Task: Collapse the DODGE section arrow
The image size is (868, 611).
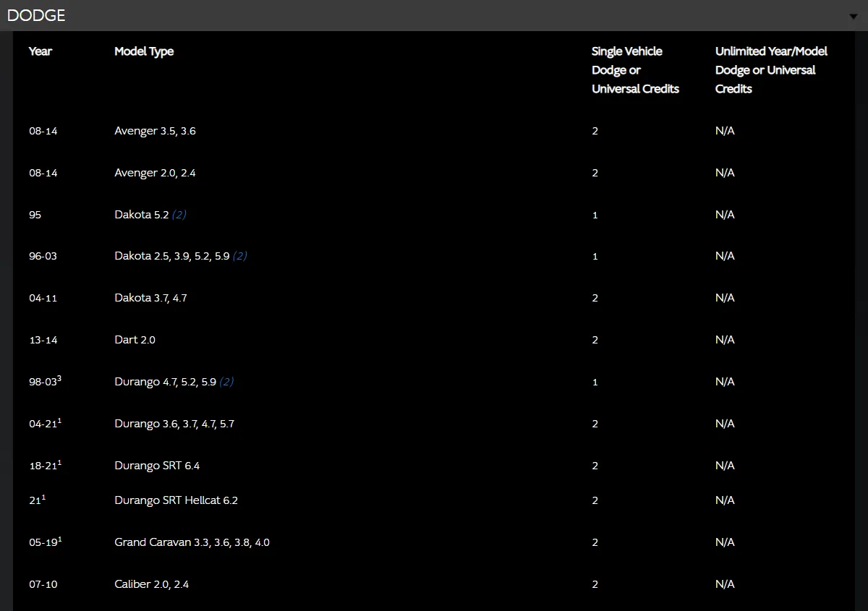Action: coord(854,17)
